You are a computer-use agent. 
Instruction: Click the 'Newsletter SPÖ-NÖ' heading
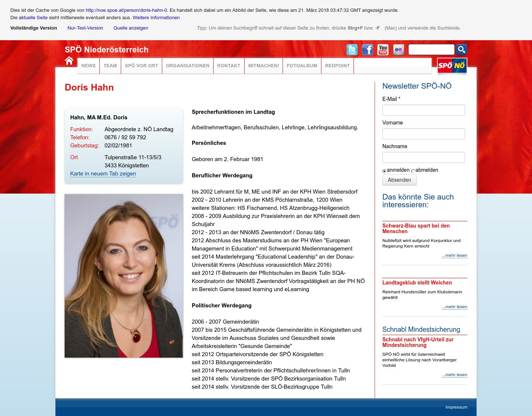tap(417, 86)
